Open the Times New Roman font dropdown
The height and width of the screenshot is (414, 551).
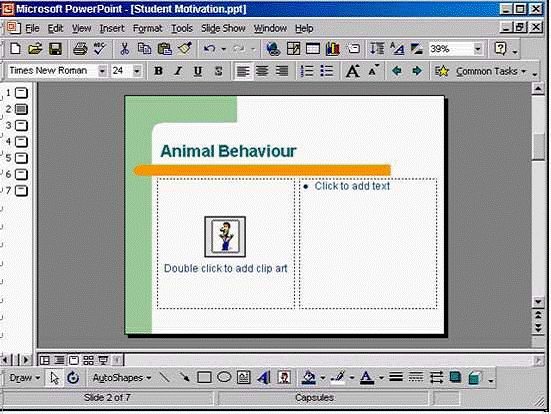tap(102, 71)
